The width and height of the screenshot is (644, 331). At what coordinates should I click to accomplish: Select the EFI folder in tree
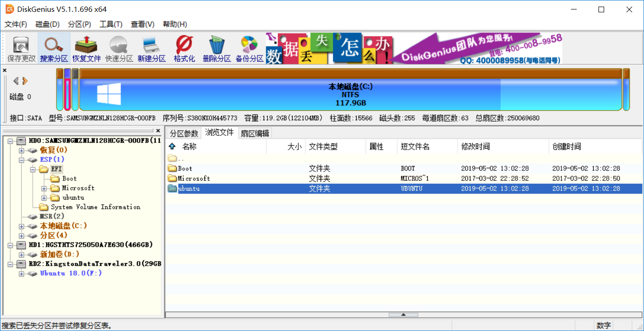point(56,169)
